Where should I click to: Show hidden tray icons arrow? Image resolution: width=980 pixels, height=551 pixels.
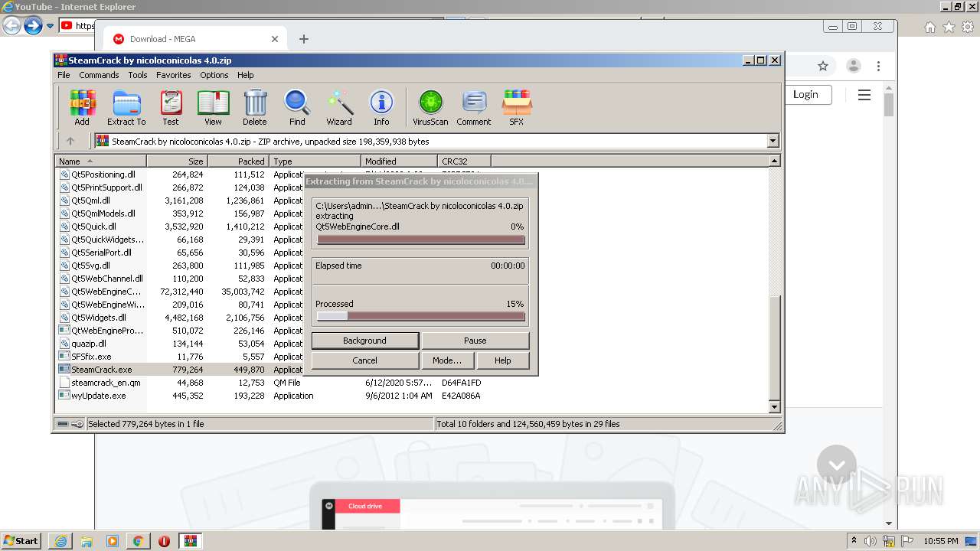point(854,541)
